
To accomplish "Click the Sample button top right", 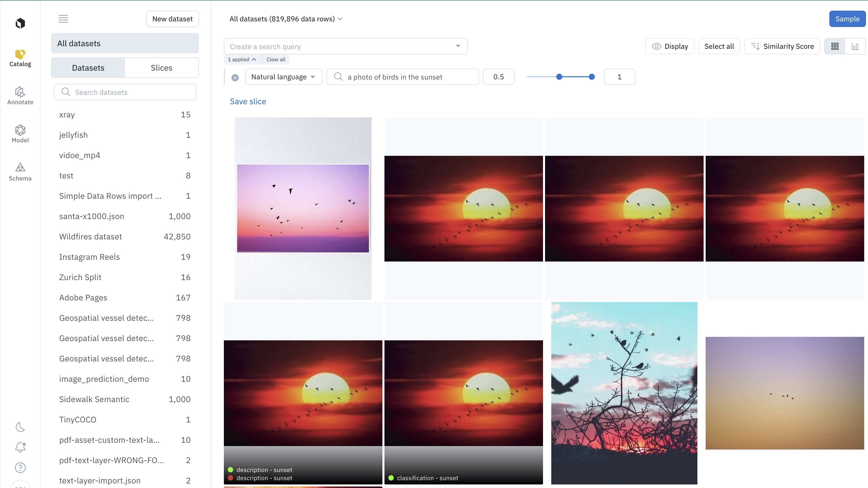I will (847, 19).
